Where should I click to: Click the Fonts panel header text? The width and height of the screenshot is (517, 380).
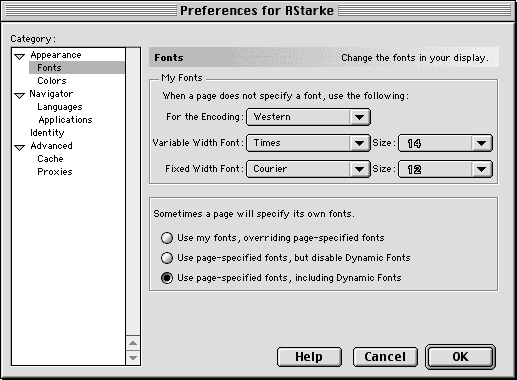(x=169, y=58)
